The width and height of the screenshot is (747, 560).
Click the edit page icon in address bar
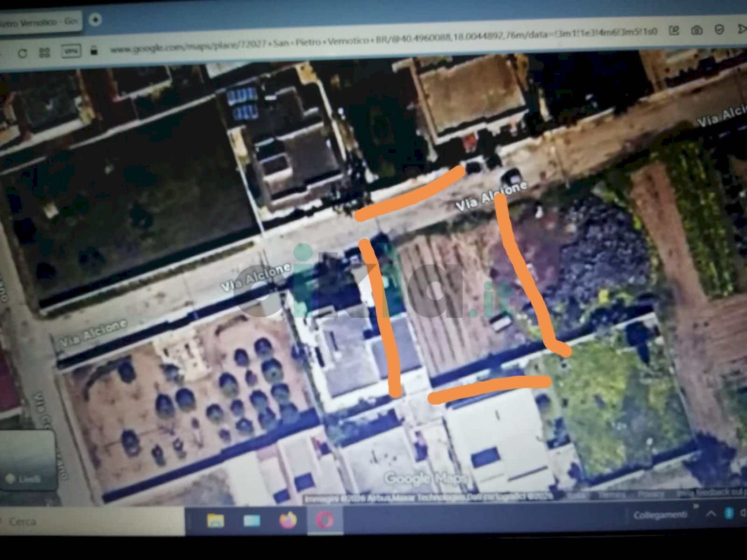pyautogui.click(x=674, y=31)
